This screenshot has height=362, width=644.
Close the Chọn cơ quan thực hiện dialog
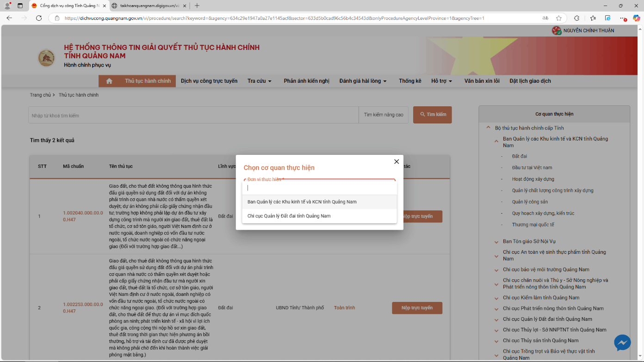tap(396, 162)
